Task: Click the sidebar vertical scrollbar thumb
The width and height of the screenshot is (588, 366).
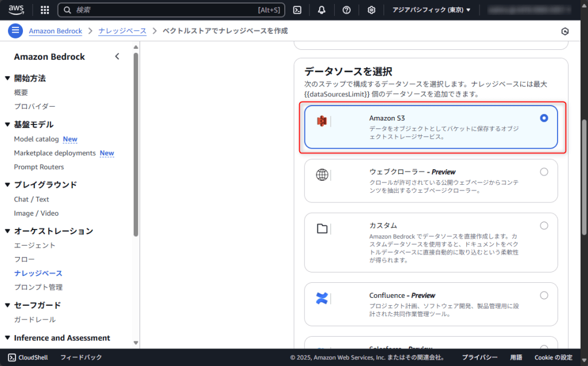Action: point(136,145)
